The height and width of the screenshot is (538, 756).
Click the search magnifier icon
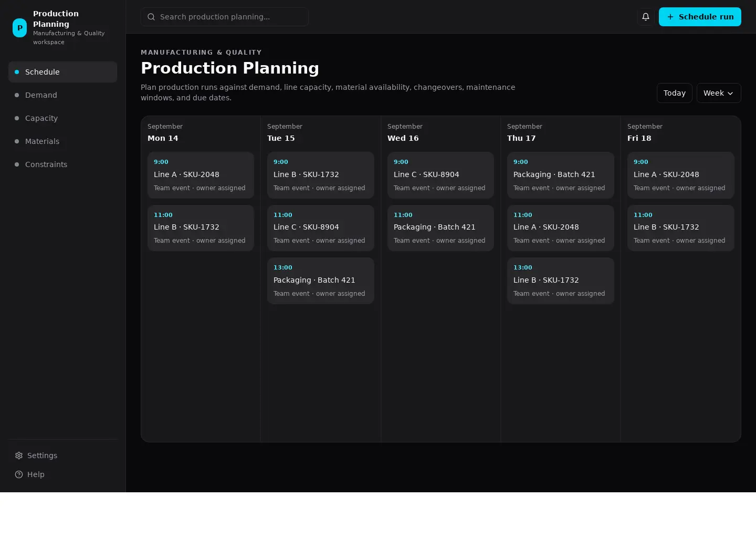[x=151, y=17]
